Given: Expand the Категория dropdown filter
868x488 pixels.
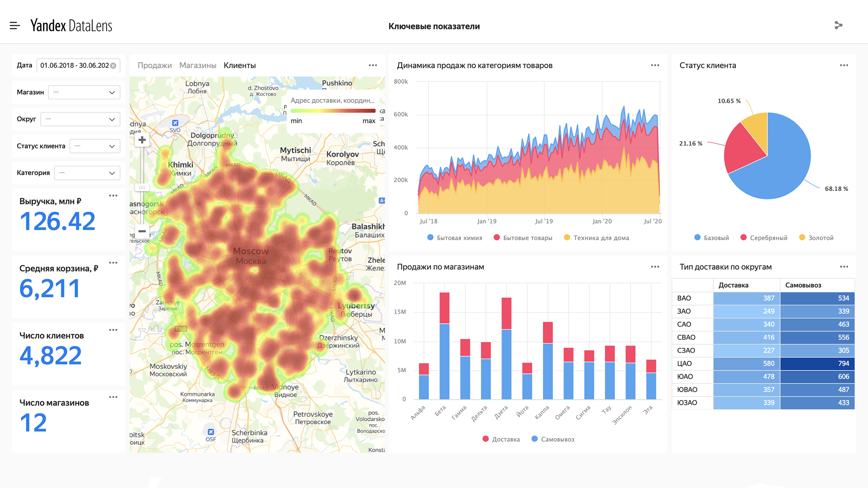Looking at the screenshot, I should coord(87,173).
